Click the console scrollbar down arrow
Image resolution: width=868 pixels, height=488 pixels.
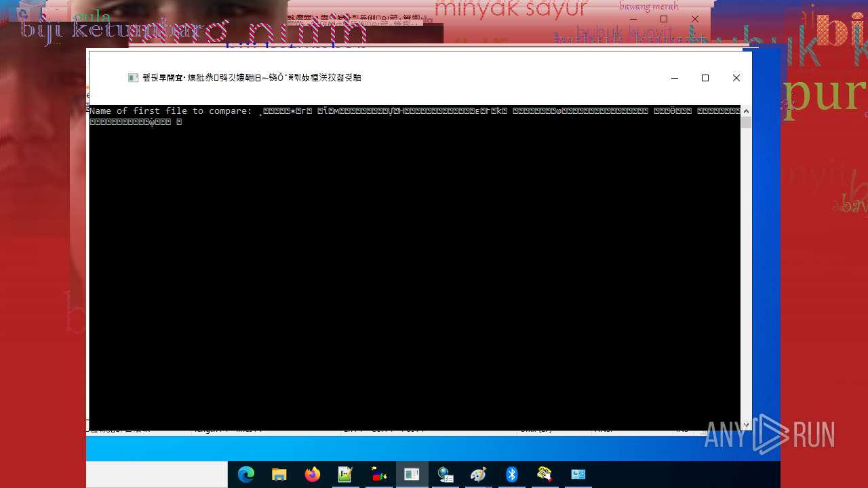tap(746, 425)
